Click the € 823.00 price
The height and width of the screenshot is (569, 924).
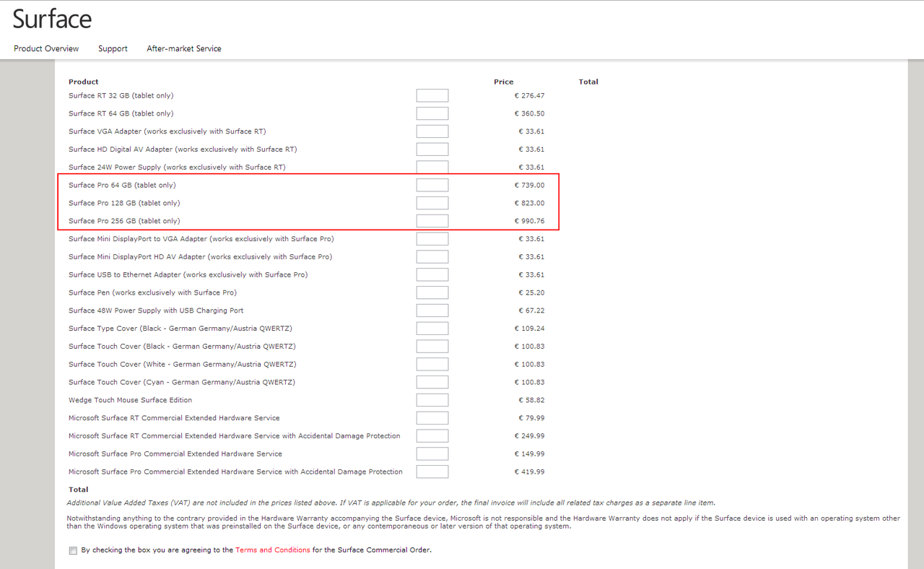[x=529, y=203]
